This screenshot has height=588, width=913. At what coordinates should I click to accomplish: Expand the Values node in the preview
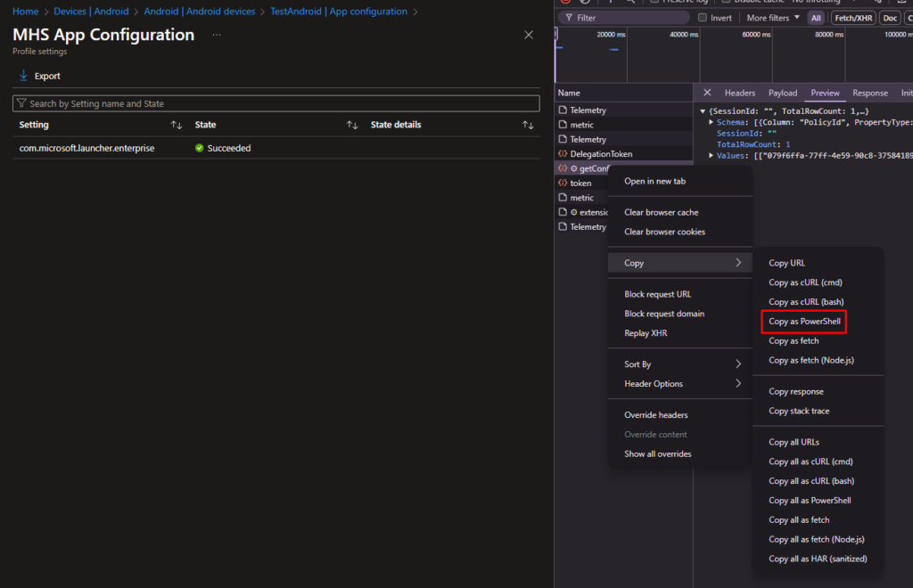click(x=711, y=156)
